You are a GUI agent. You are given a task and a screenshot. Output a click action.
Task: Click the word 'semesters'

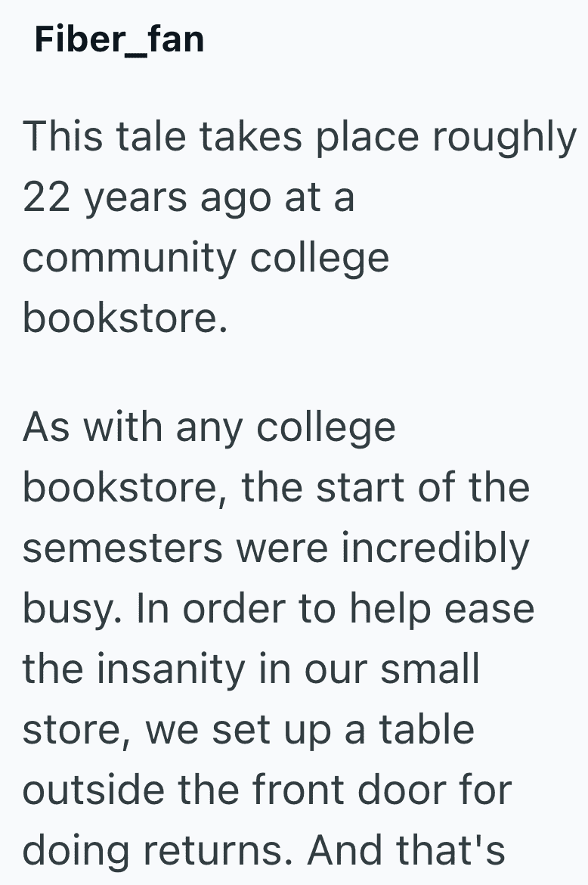tap(122, 549)
